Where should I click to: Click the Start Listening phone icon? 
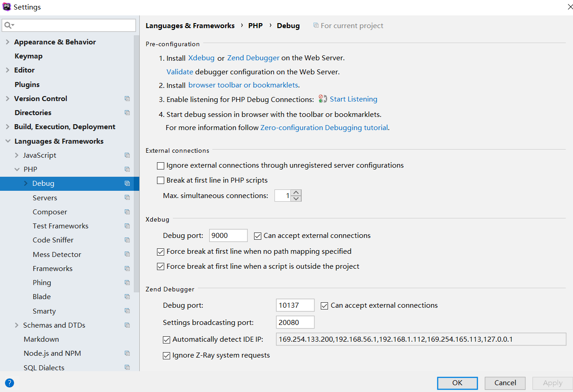pos(323,99)
